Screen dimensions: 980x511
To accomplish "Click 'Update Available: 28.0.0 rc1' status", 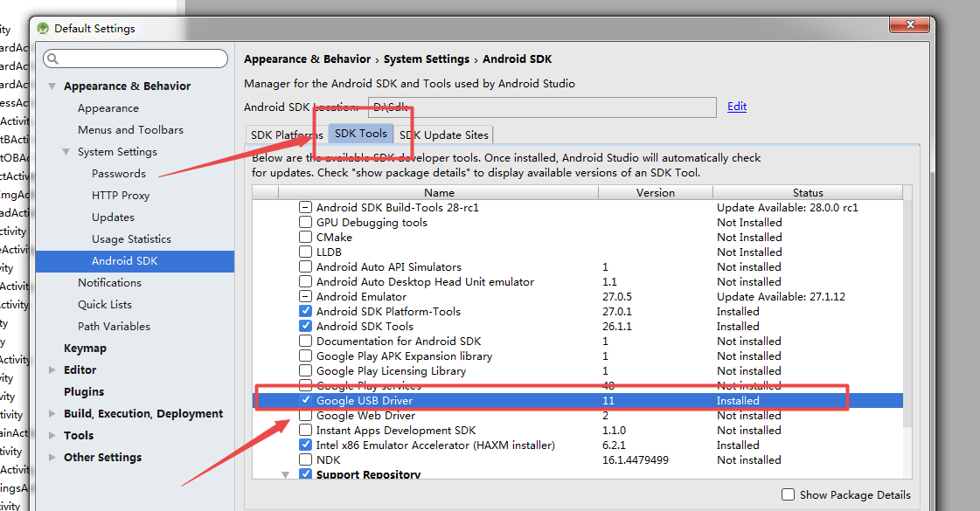I will [788, 207].
